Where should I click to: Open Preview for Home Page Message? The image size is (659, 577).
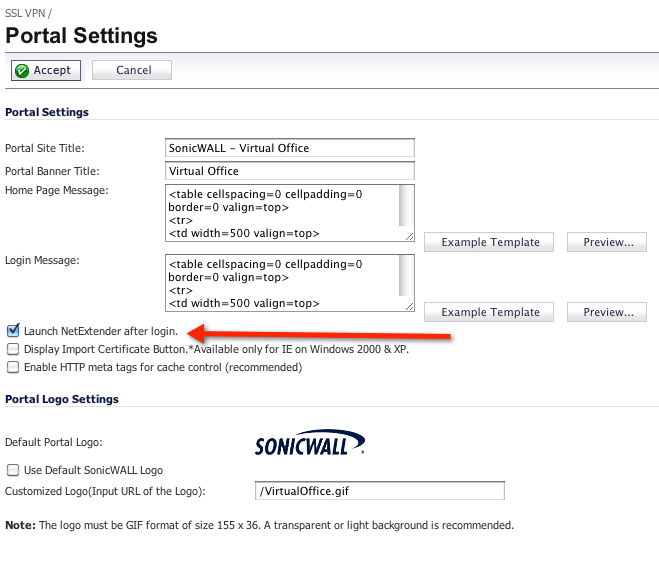coord(607,242)
